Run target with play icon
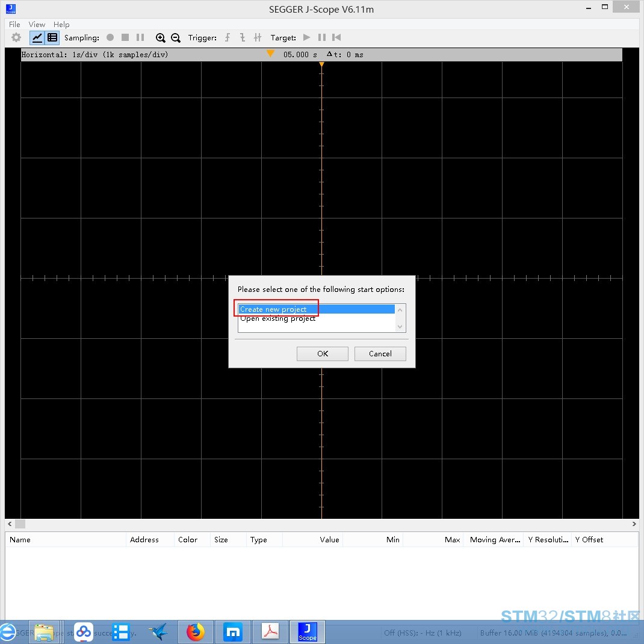 pos(306,37)
